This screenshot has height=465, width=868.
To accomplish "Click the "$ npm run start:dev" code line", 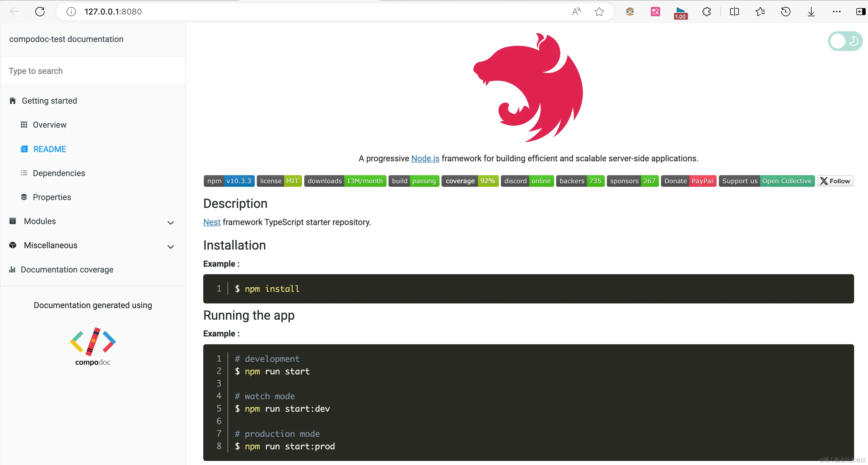I will pyautogui.click(x=282, y=409).
